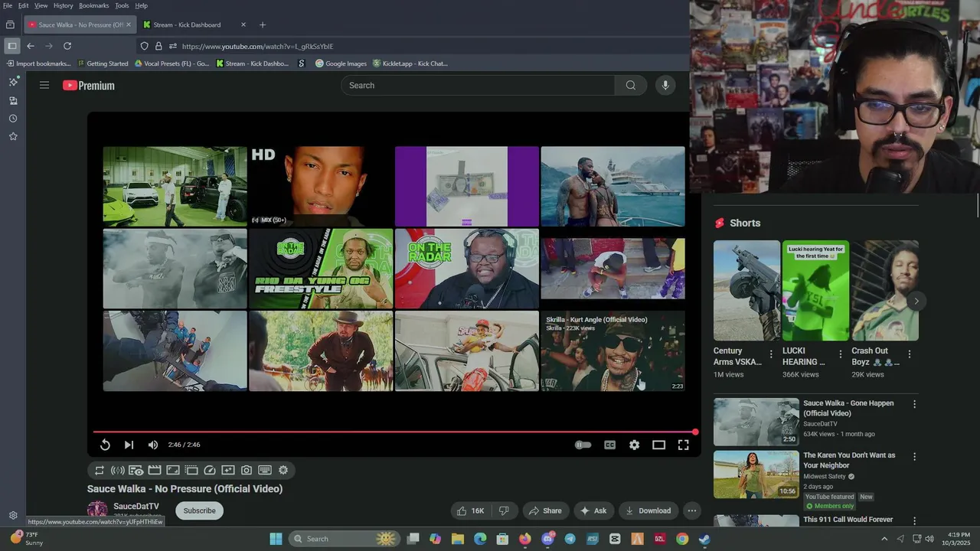Open AI chatbot sparkle icon in sidebar

point(13,81)
